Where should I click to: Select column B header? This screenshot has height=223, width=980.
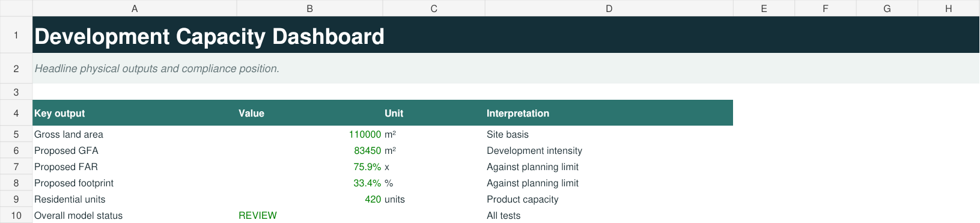tap(309, 8)
